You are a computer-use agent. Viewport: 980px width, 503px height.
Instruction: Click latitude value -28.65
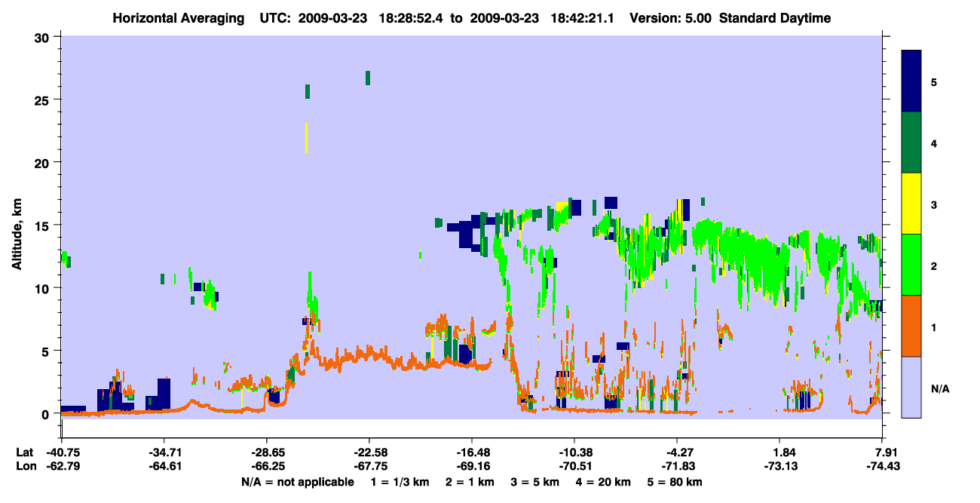click(267, 452)
